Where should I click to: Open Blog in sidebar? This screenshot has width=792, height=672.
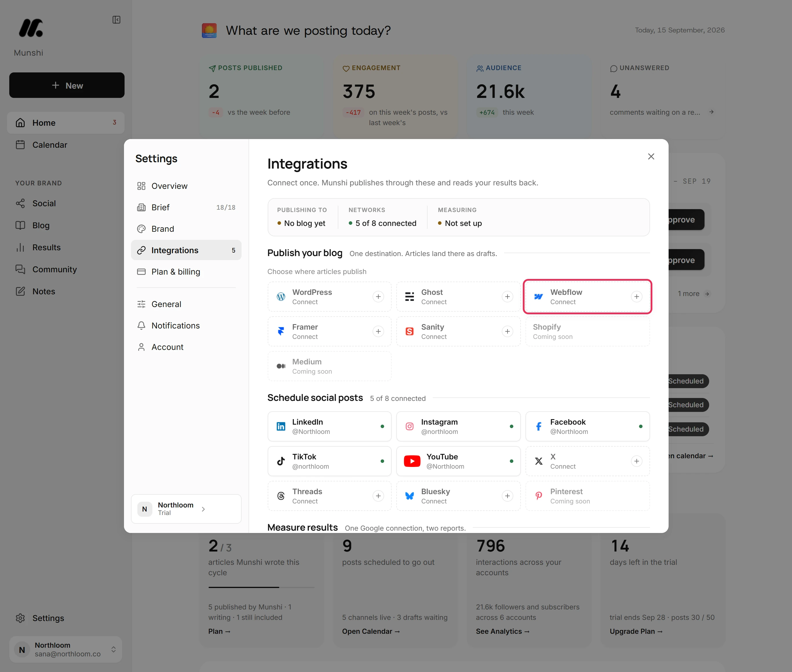point(65,225)
